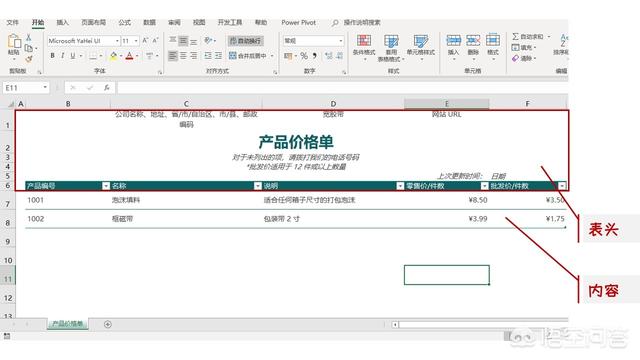640x360 pixels.
Task: Click the Name Box showing E11
Action: point(26,88)
